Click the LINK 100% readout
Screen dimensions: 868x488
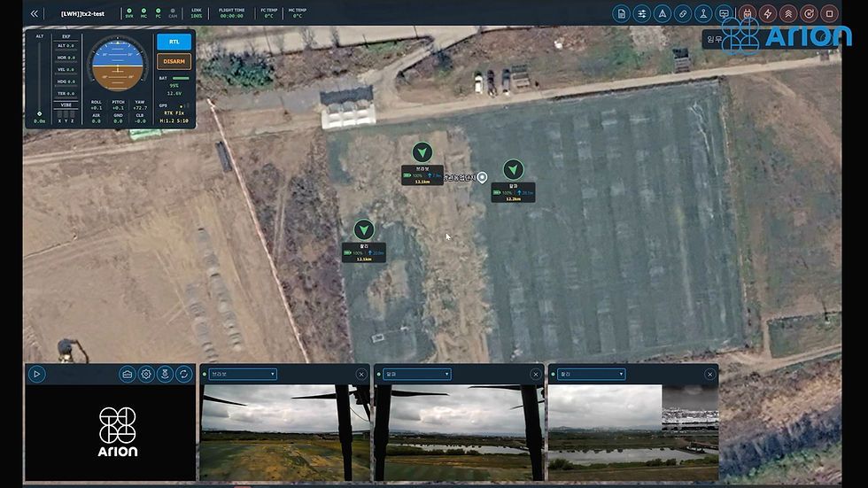pyautogui.click(x=197, y=13)
